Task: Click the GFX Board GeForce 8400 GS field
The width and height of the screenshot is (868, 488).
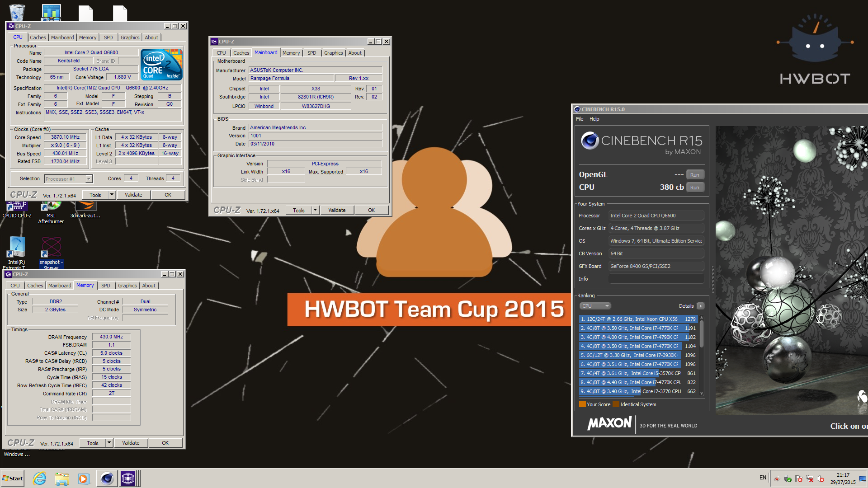Action: click(656, 266)
